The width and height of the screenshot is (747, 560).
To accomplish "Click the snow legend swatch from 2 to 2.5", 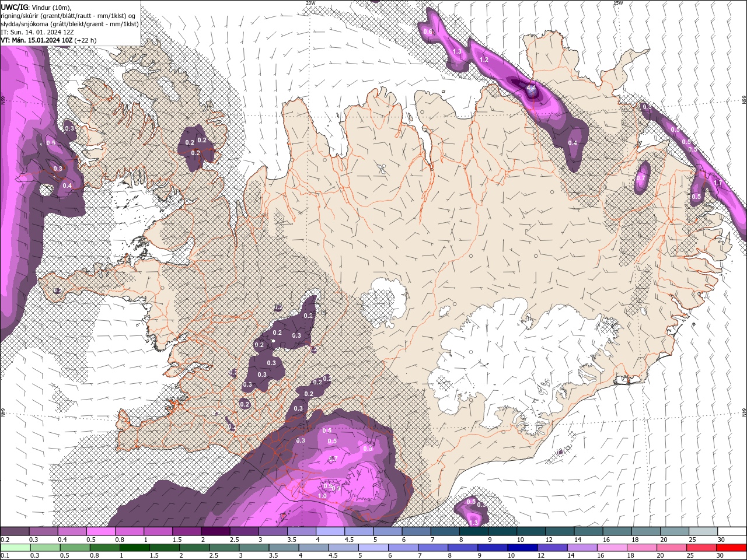I will click(x=217, y=531).
